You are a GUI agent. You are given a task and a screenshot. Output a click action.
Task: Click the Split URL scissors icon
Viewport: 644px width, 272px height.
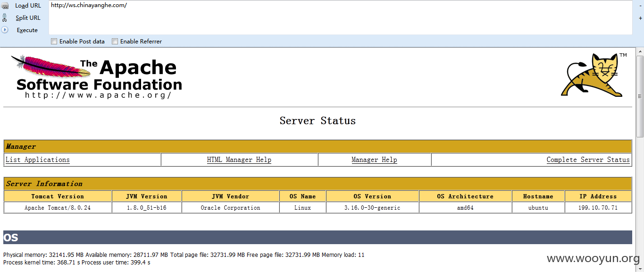click(x=5, y=18)
